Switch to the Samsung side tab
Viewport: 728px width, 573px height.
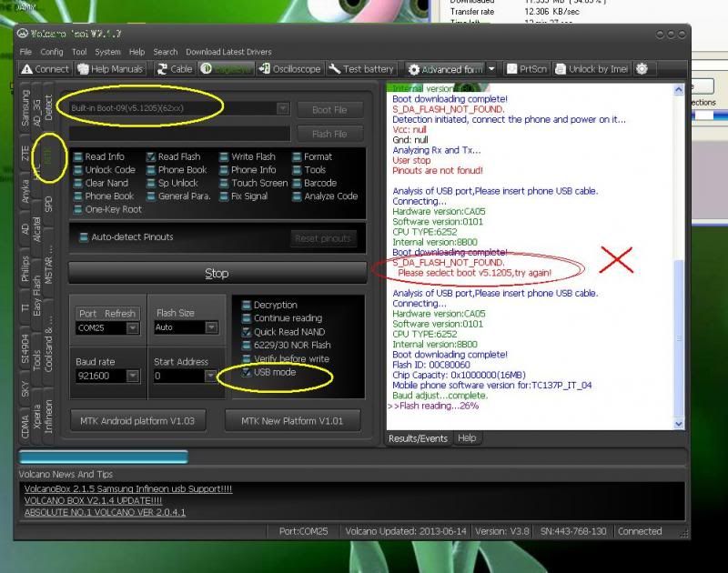point(25,107)
